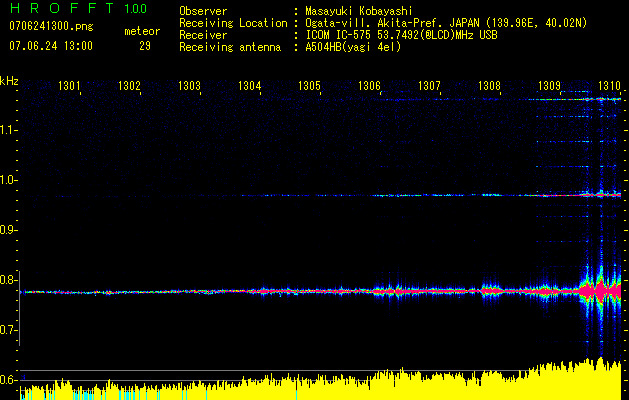
Task: Click the meteor count label
Action: pyautogui.click(x=142, y=31)
